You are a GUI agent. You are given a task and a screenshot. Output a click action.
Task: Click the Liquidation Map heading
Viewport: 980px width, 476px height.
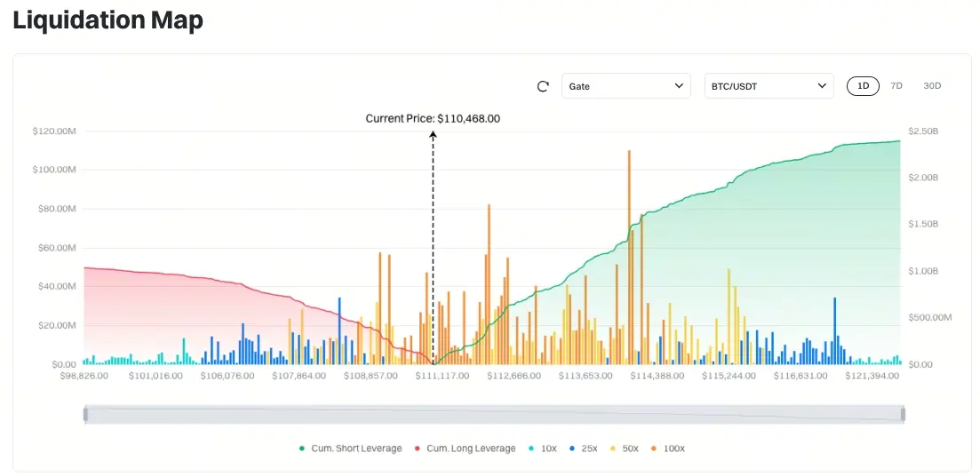pyautogui.click(x=108, y=20)
